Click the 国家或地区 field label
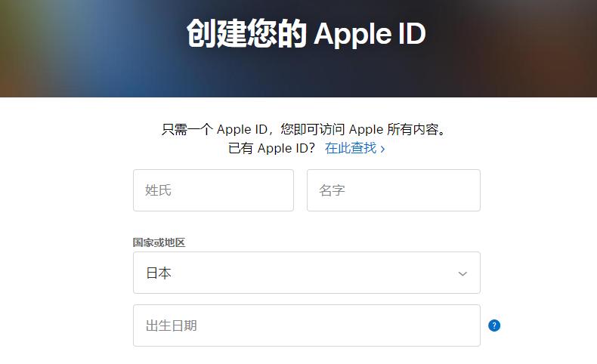The image size is (597, 364). pos(159,242)
